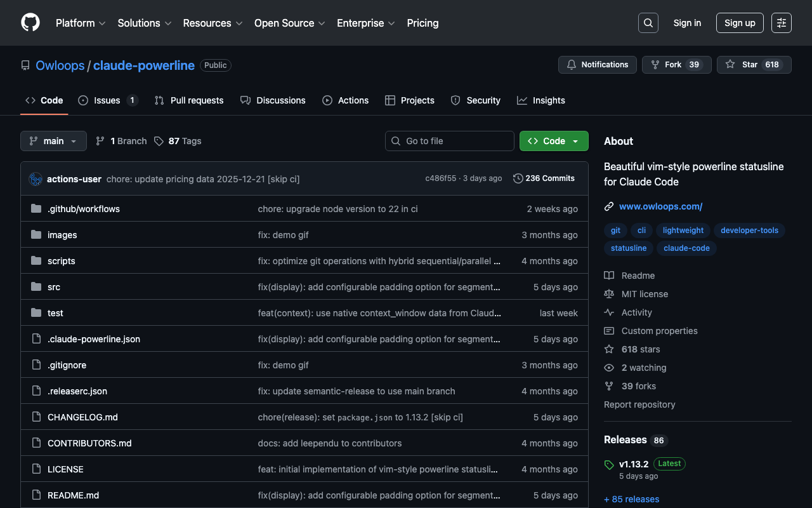Viewport: 812px width, 508px height.
Task: Click the appearance settings sliders icon
Action: coord(781,23)
